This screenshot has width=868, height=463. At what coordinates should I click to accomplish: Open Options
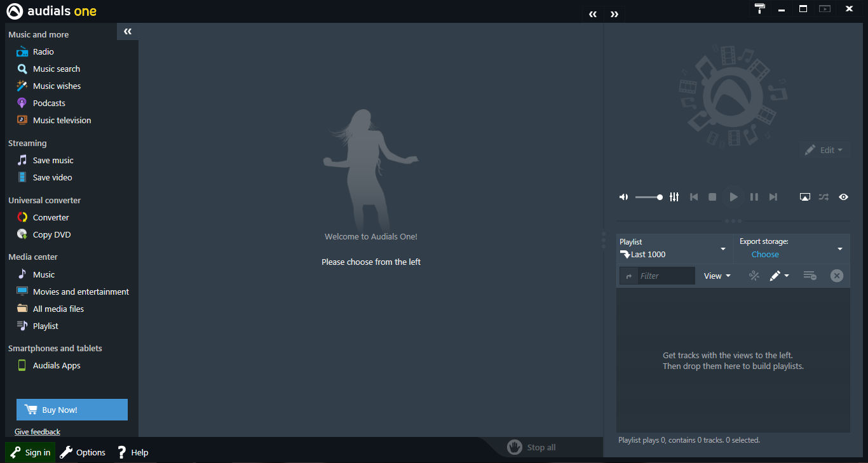pyautogui.click(x=83, y=452)
